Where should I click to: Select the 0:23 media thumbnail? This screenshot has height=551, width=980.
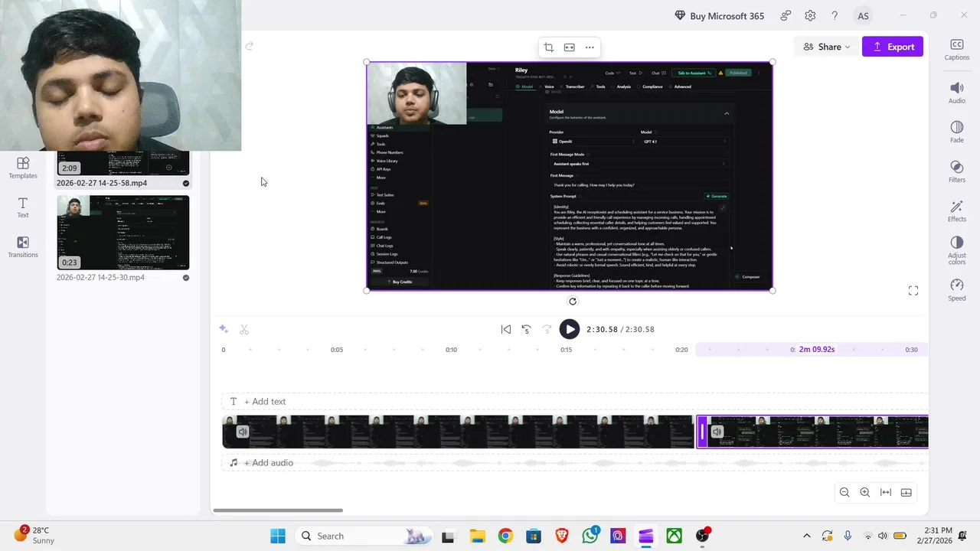pyautogui.click(x=122, y=233)
